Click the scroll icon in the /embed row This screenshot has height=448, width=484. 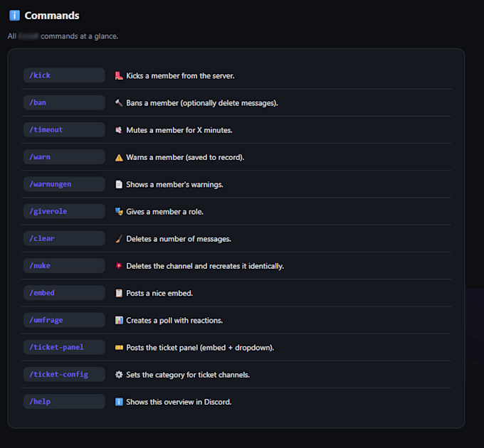pyautogui.click(x=119, y=293)
